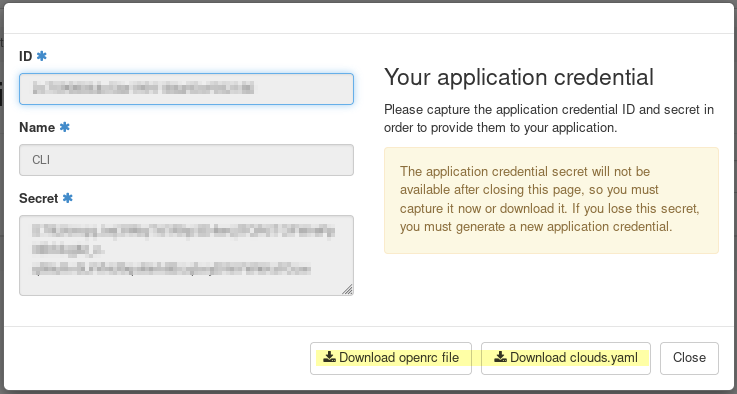
Task: Focus the ID input field
Action: pos(186,89)
